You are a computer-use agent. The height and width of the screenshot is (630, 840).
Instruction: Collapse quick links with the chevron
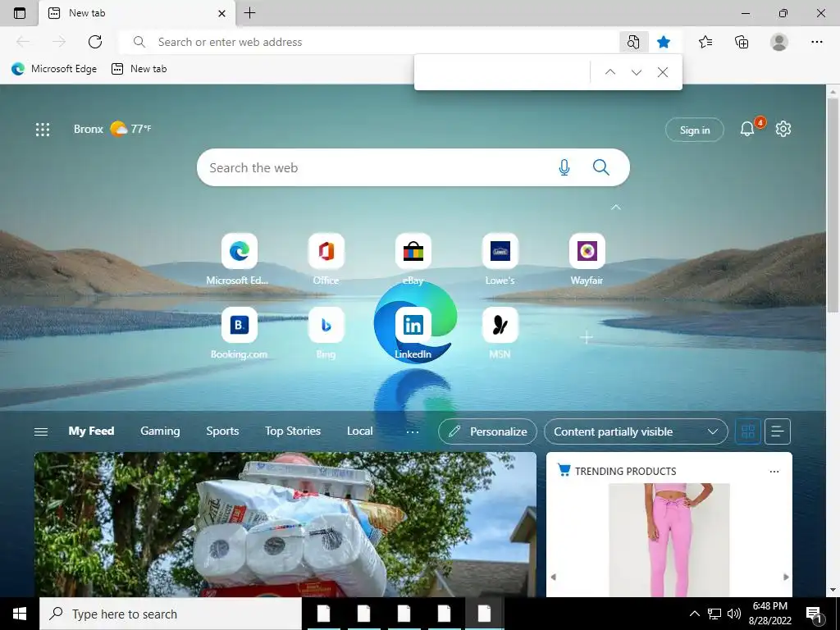pyautogui.click(x=616, y=207)
